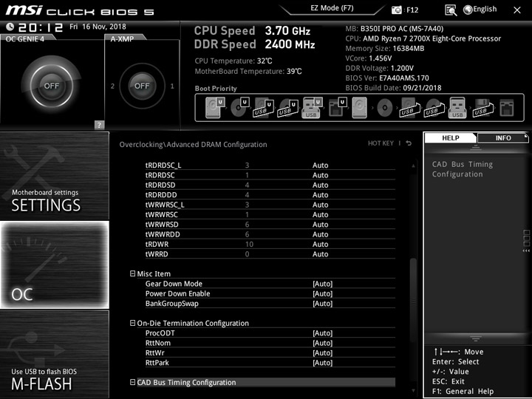532x399 pixels.
Task: Click the 20:12 system time
Action: (x=40, y=27)
